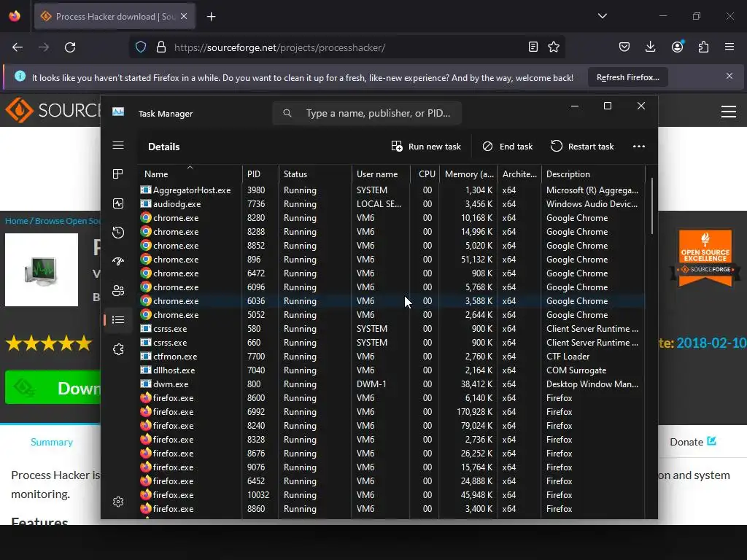Select ctfmon.exe process row
Viewport: 747px width, 560px height.
point(392,356)
